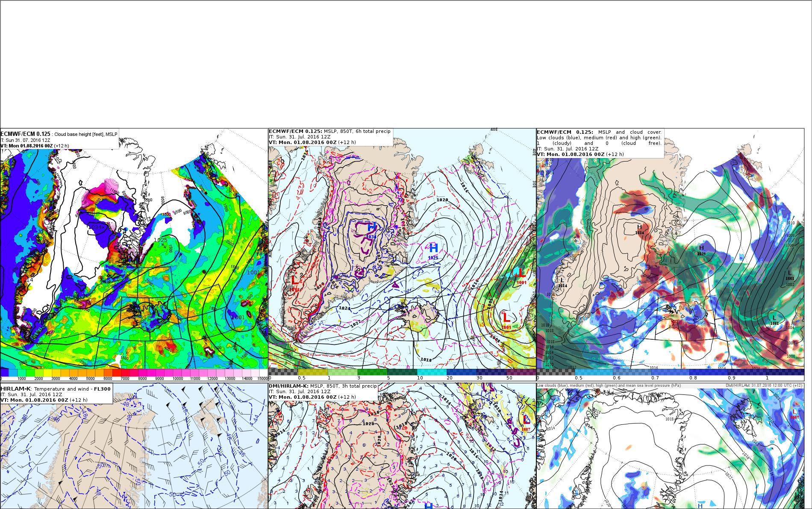Open the HIRLAM-K FL300 temperature and wind map
812x509 pixels.
134,446
